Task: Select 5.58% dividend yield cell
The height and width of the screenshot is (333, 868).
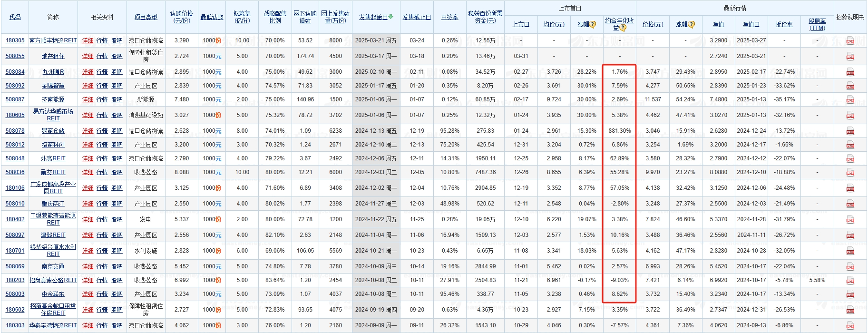Action: tap(817, 280)
